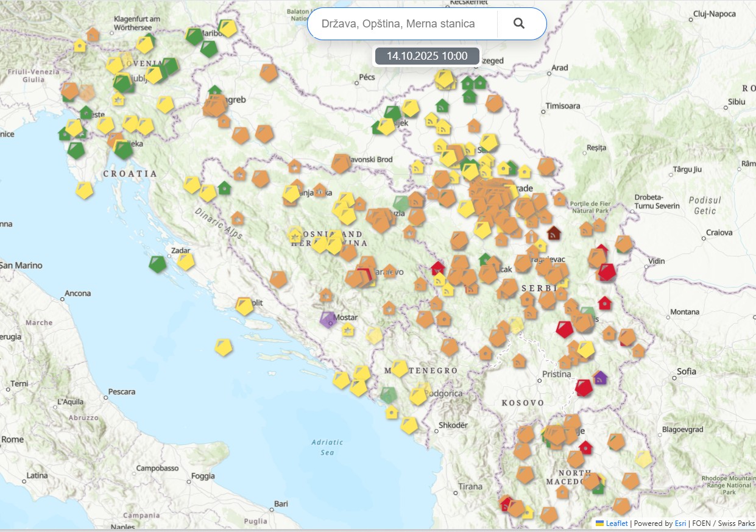Screen dimensions: 756x532
Task: Select the purple pentagon marker near Mostar
Action: pos(328,319)
